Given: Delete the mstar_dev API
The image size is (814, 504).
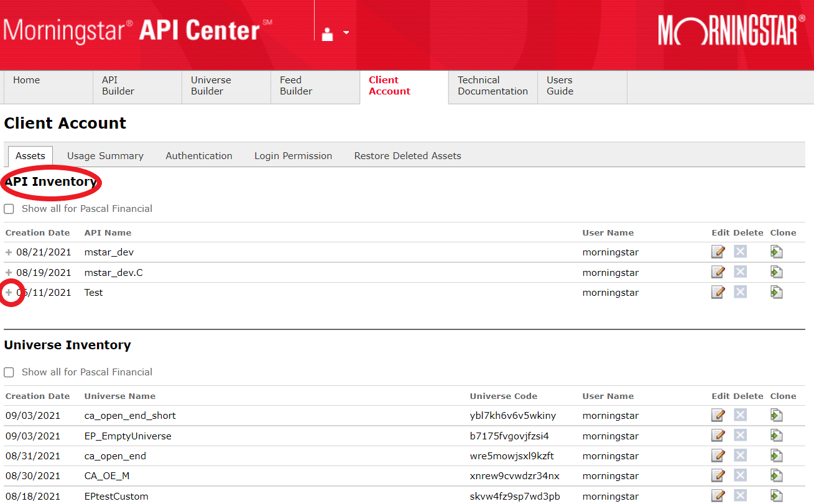Looking at the screenshot, I should pos(740,252).
